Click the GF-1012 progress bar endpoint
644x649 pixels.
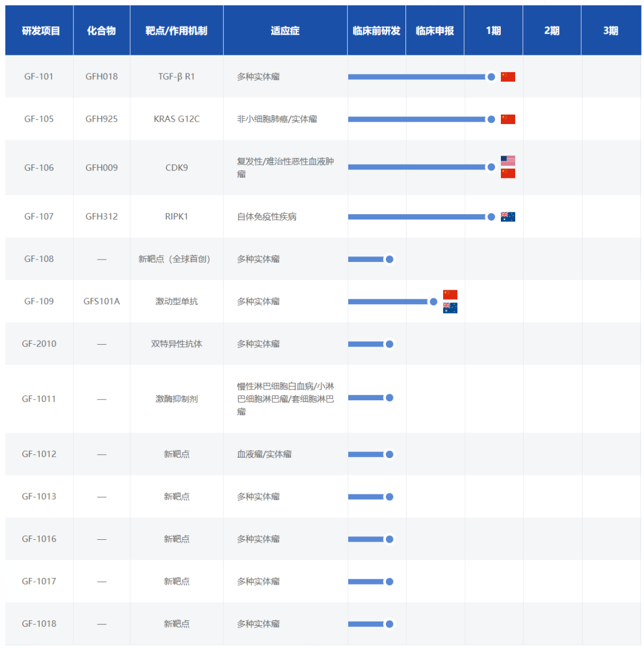389,455
